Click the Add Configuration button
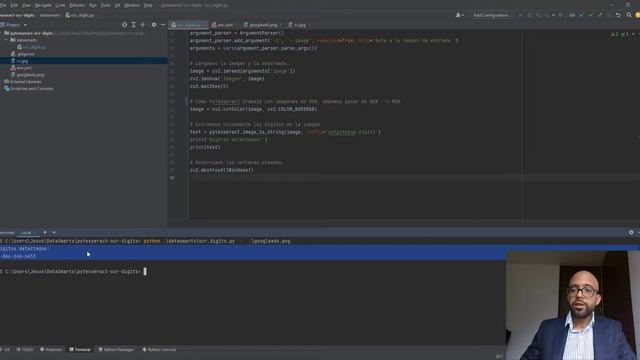The width and height of the screenshot is (640, 360). [x=492, y=15]
